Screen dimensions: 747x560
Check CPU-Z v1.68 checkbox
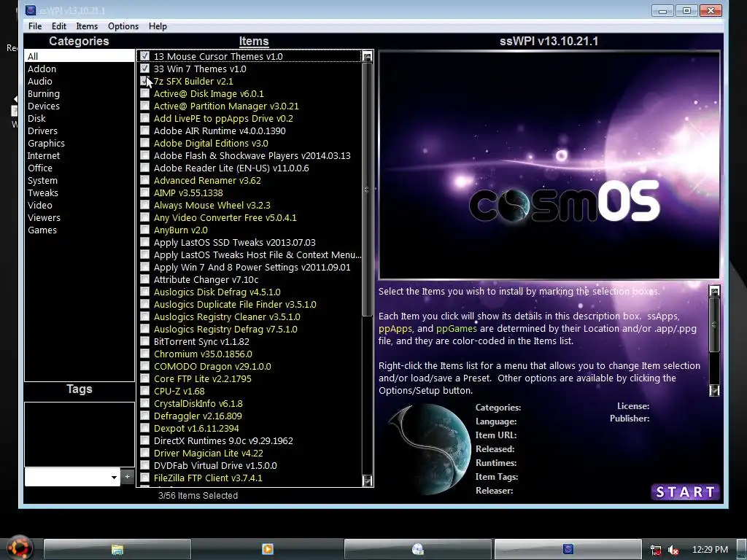145,391
